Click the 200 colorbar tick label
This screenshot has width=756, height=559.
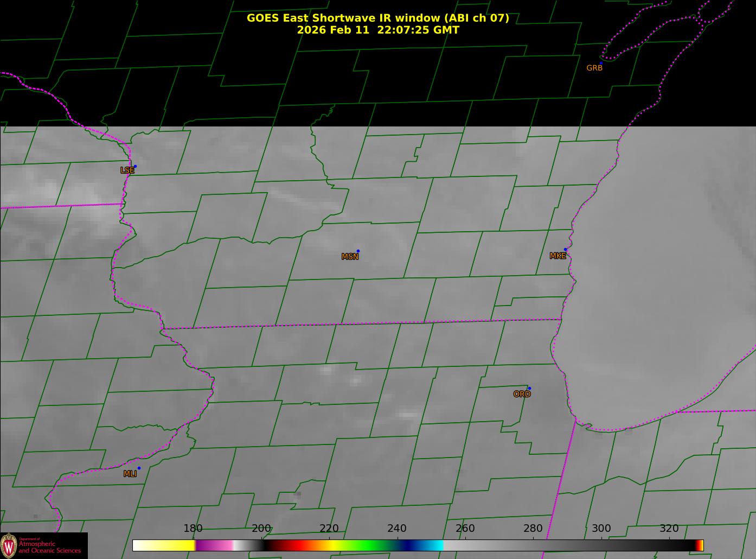261,529
